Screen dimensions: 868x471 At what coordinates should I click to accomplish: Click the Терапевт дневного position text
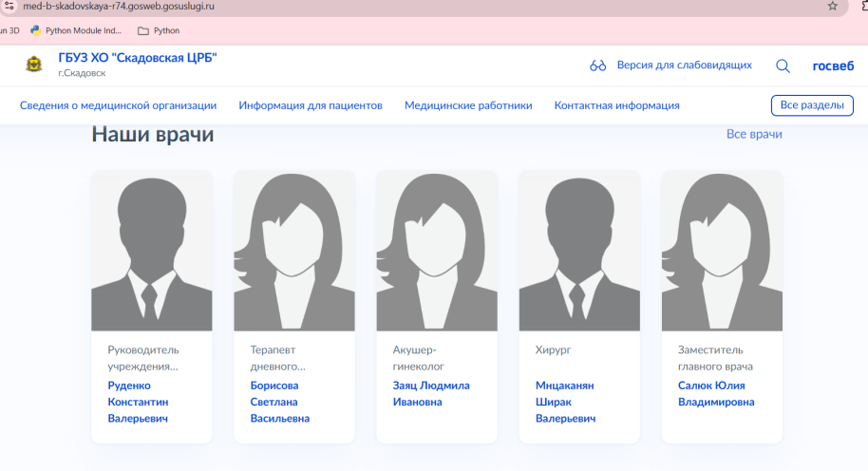click(278, 358)
